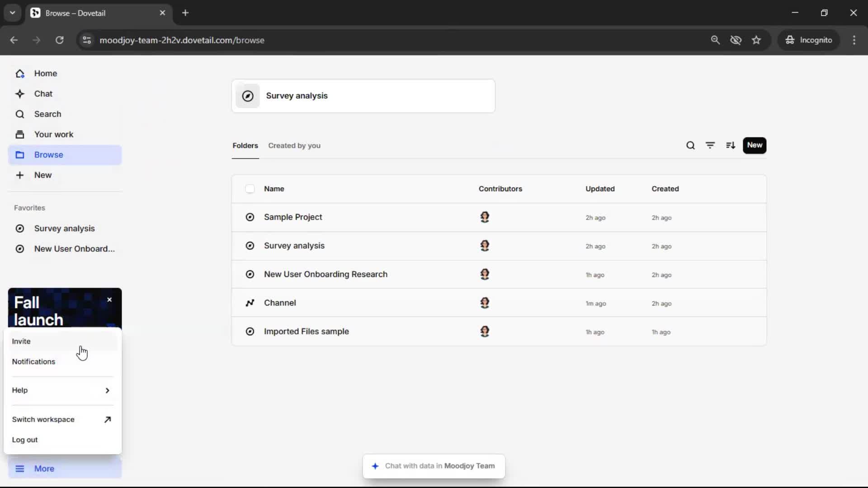Bookmark this page with star icon
Viewport: 868px width, 488px height.
(x=756, y=40)
